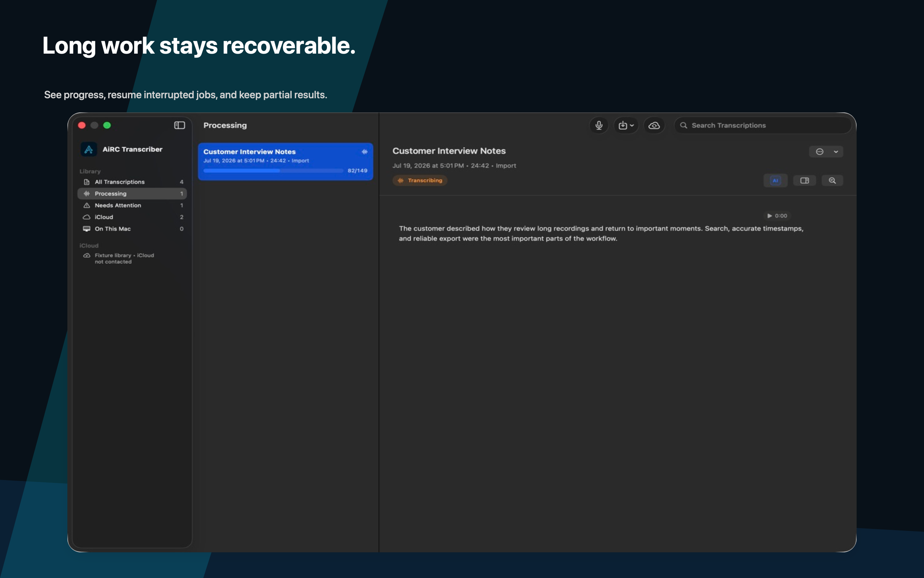This screenshot has width=924, height=578.
Task: Focus the Search Transcriptions field
Action: click(763, 125)
